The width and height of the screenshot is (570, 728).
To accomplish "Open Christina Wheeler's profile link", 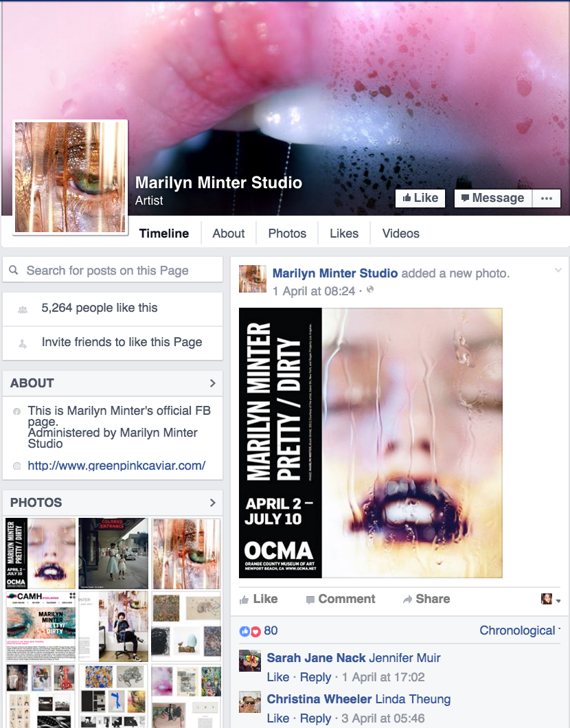I will click(319, 699).
